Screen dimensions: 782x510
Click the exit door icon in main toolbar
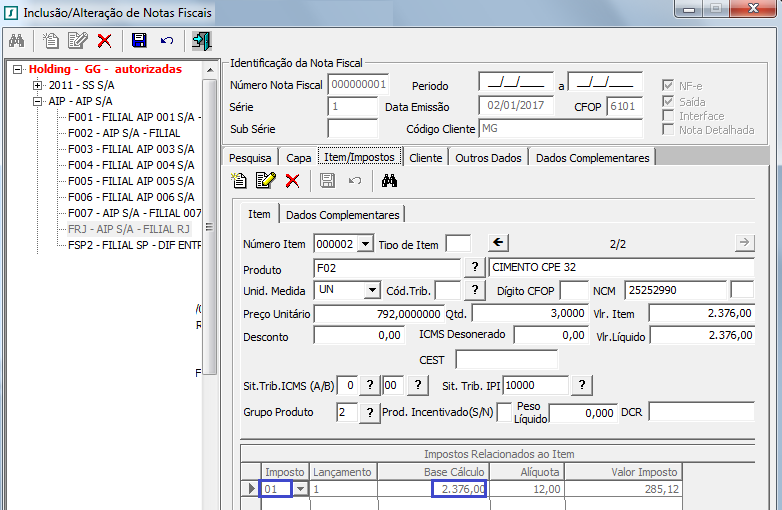(203, 41)
